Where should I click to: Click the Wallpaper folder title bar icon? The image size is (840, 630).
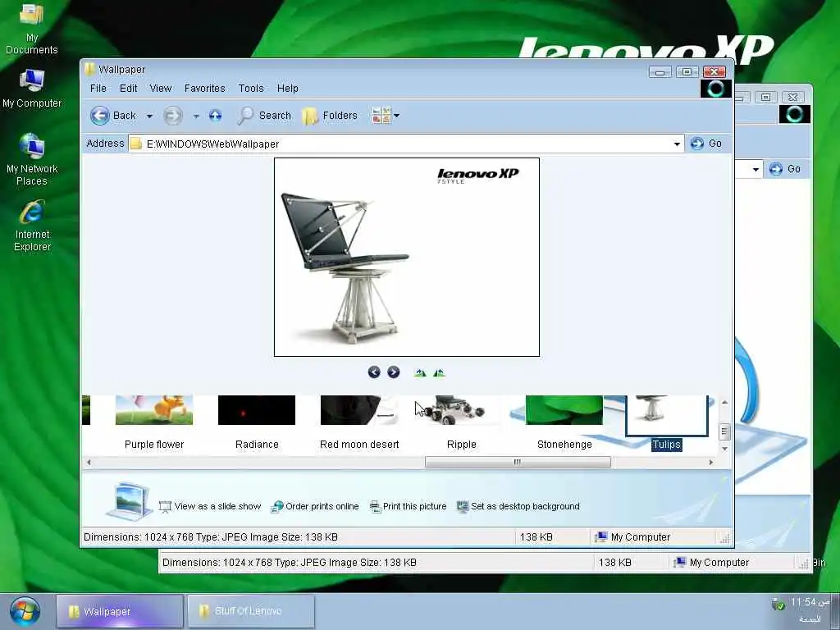(x=90, y=69)
